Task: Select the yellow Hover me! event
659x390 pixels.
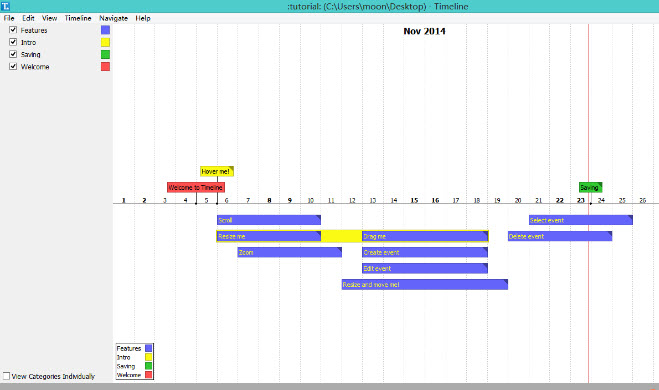Action: [217, 171]
